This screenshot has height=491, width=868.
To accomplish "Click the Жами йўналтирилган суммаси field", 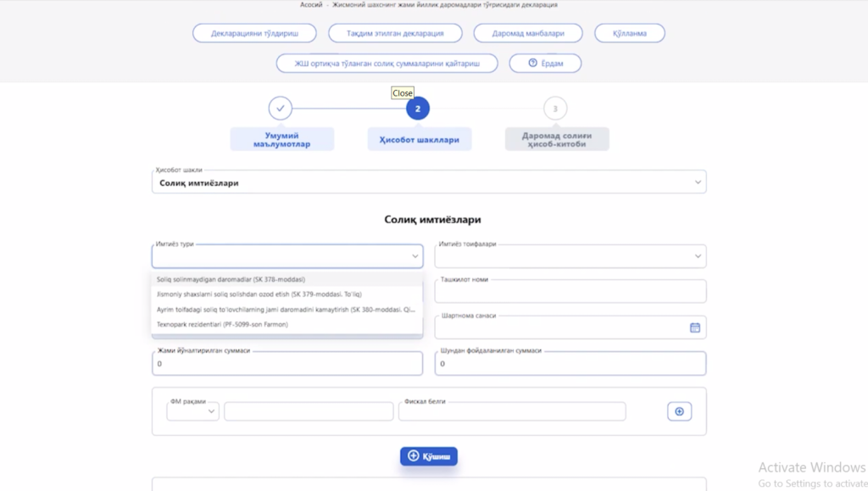I will [x=287, y=364].
